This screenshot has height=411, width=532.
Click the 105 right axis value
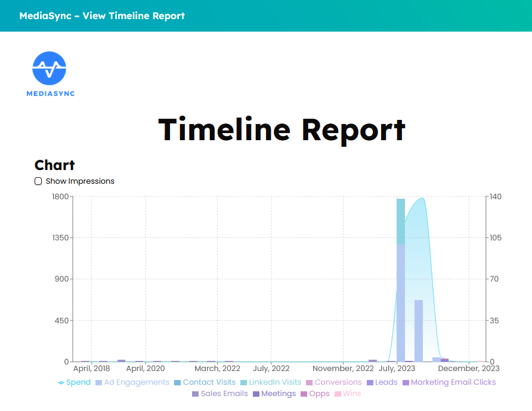496,237
